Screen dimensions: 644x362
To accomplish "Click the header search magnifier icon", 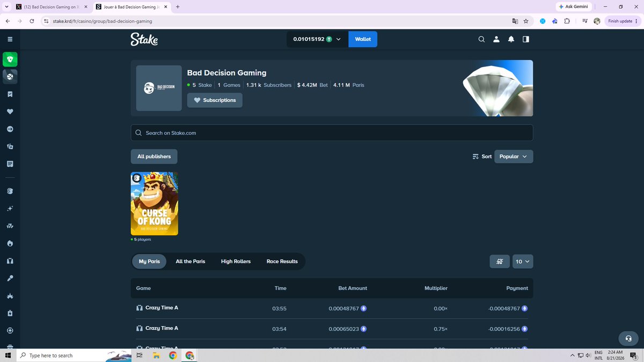I will pos(481,39).
